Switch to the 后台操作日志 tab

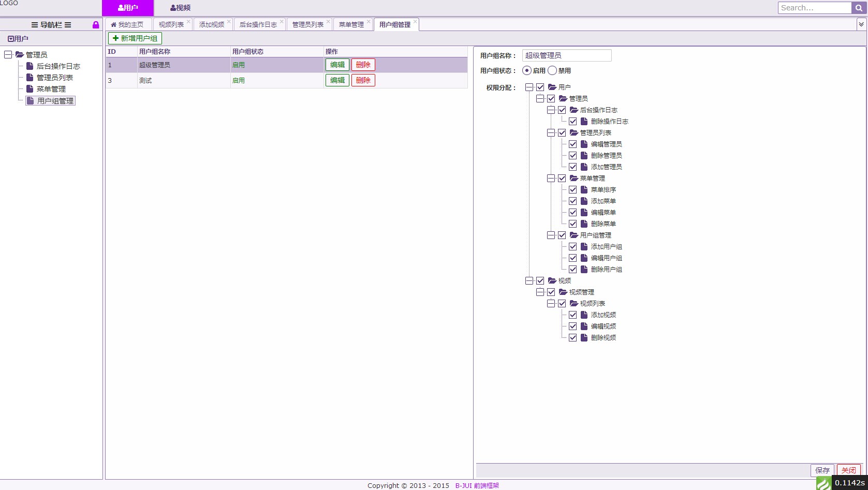(x=258, y=25)
